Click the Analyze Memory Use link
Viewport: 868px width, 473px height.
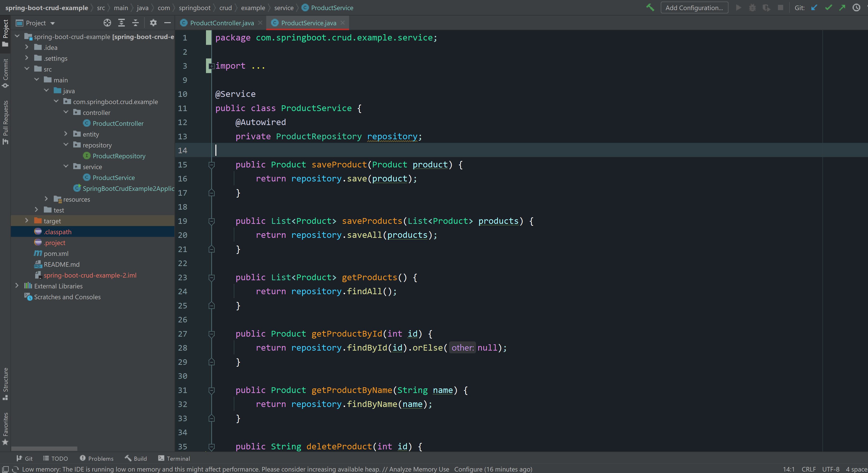pyautogui.click(x=419, y=469)
